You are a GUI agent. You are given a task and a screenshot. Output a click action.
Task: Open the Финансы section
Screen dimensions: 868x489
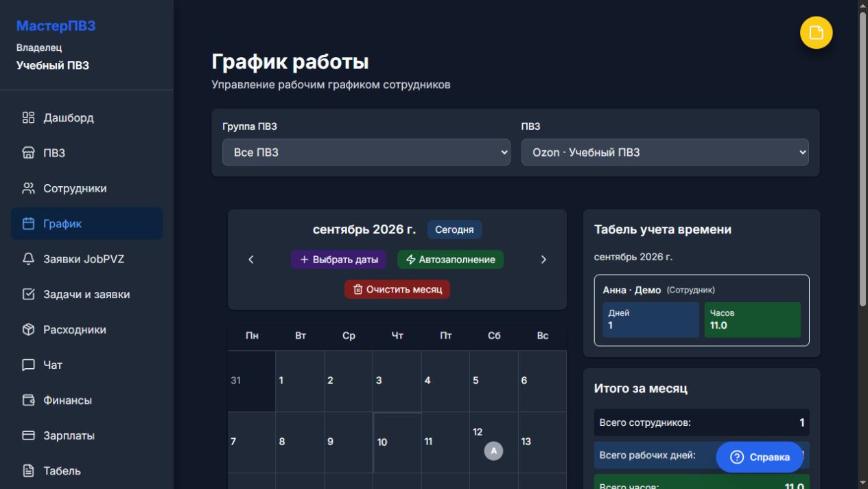pyautogui.click(x=86, y=400)
